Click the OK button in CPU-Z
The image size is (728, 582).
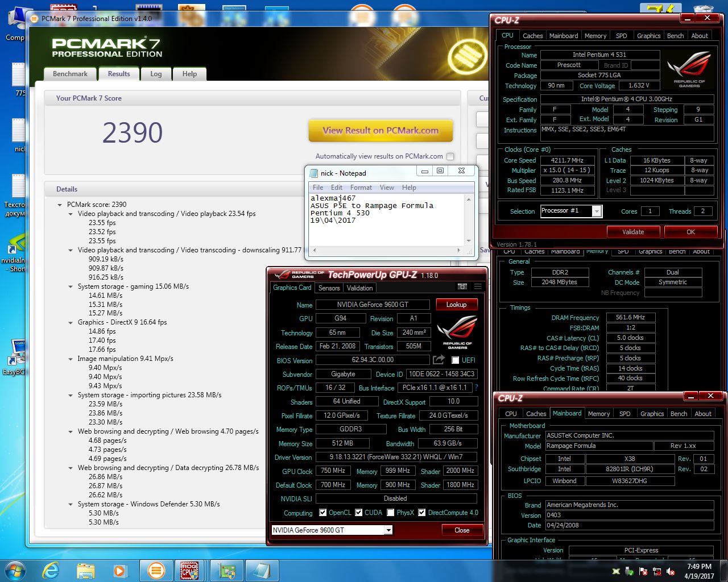coord(690,232)
